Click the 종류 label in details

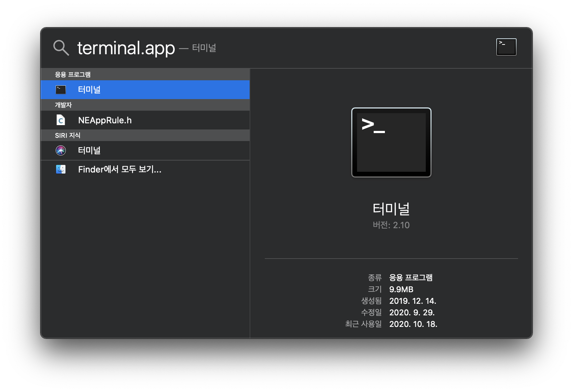375,277
